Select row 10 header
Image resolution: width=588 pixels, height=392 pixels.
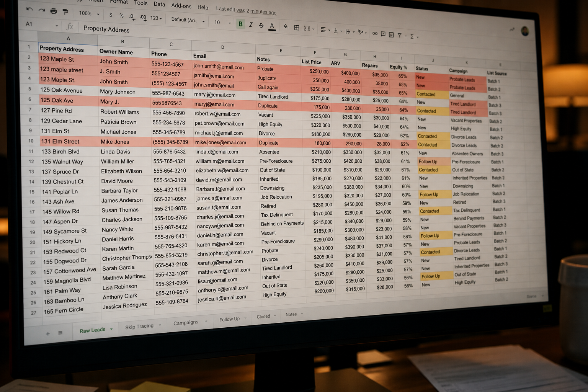click(31, 141)
